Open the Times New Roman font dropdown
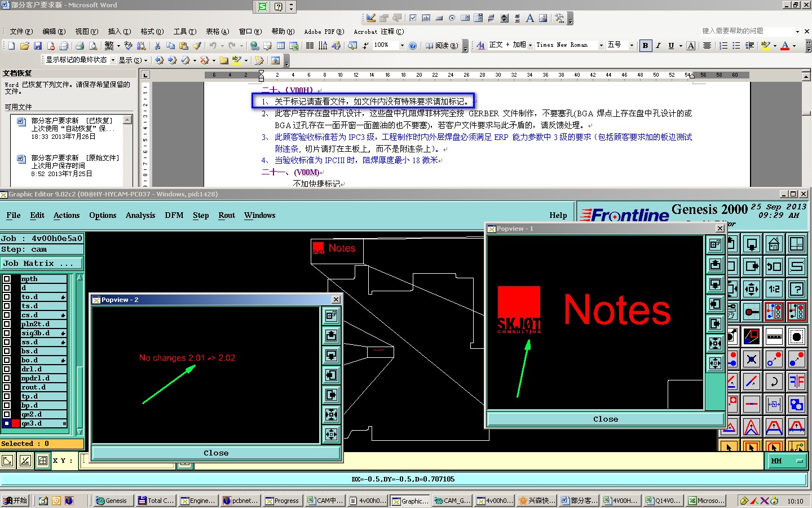The width and height of the screenshot is (812, 508). 601,46
